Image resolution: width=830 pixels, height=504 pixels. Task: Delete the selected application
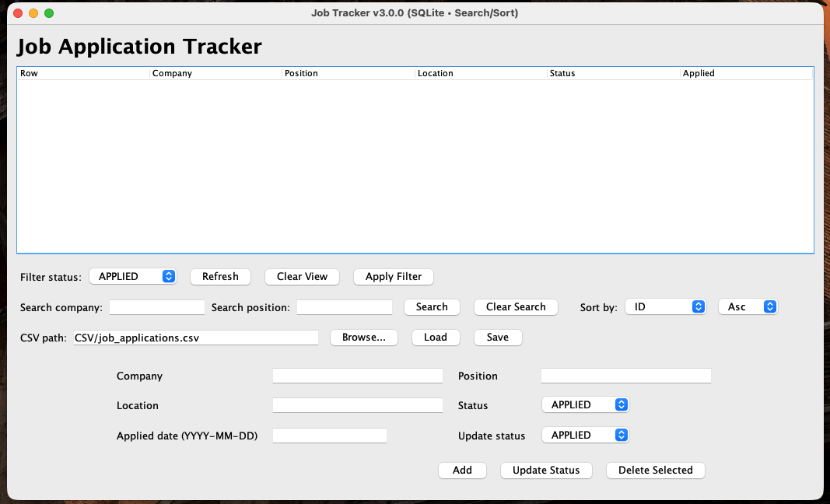click(x=655, y=470)
